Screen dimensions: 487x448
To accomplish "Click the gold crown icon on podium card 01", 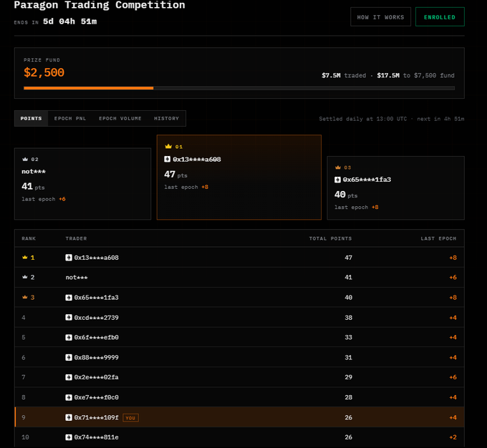I will tap(168, 146).
